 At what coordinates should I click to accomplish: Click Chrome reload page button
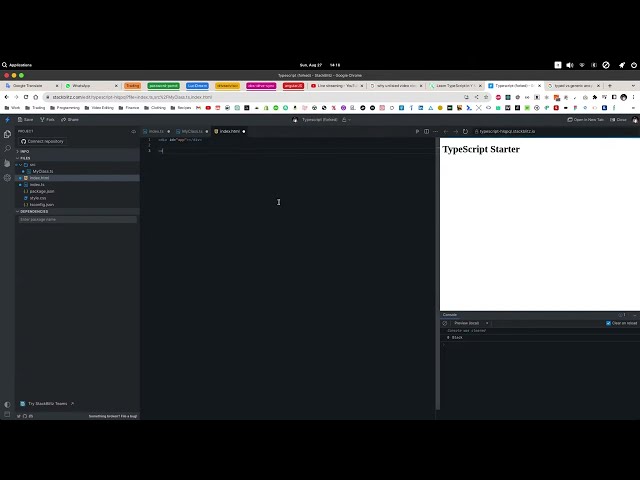[26, 97]
